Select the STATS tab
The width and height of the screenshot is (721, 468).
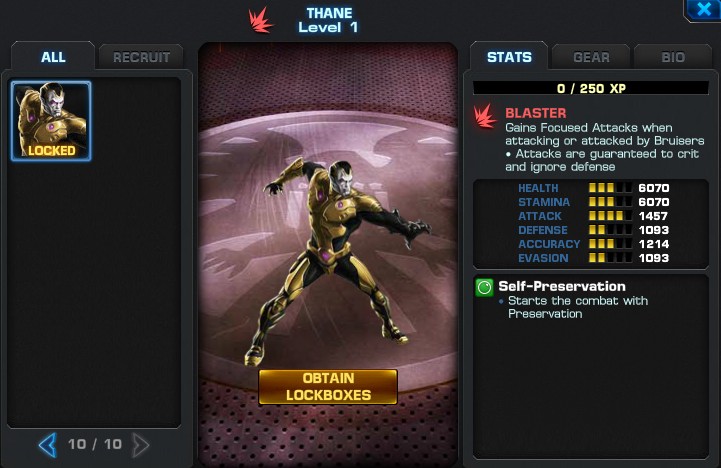[x=509, y=57]
